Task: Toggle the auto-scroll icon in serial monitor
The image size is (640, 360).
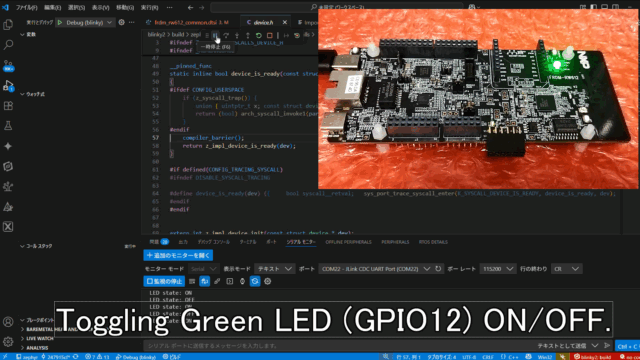Action: pyautogui.click(x=204, y=281)
